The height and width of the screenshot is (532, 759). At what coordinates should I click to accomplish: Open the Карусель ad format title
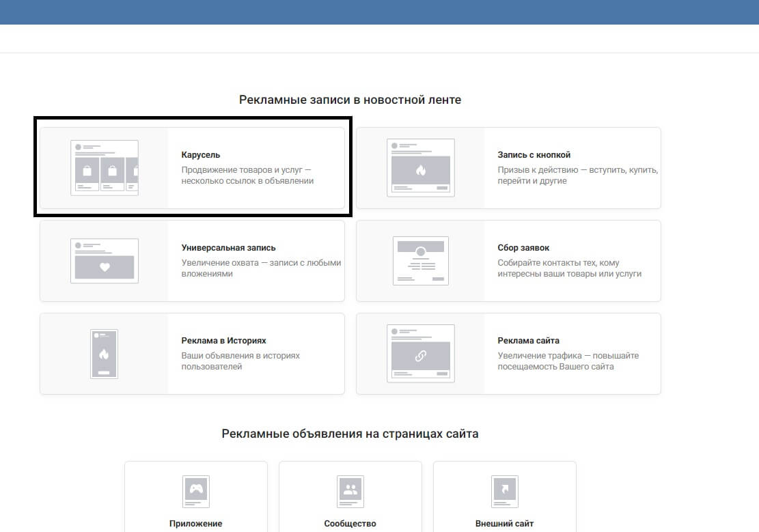[x=200, y=155]
